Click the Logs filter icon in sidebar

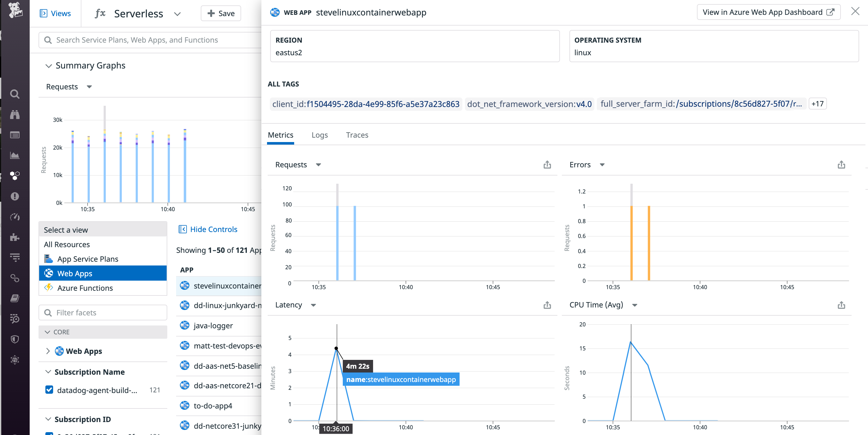pos(15,257)
